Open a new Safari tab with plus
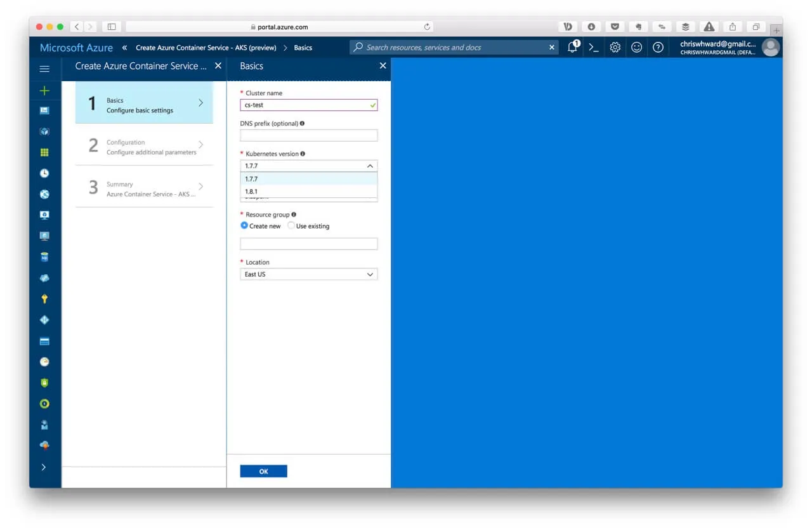The image size is (812, 530). coord(776,30)
